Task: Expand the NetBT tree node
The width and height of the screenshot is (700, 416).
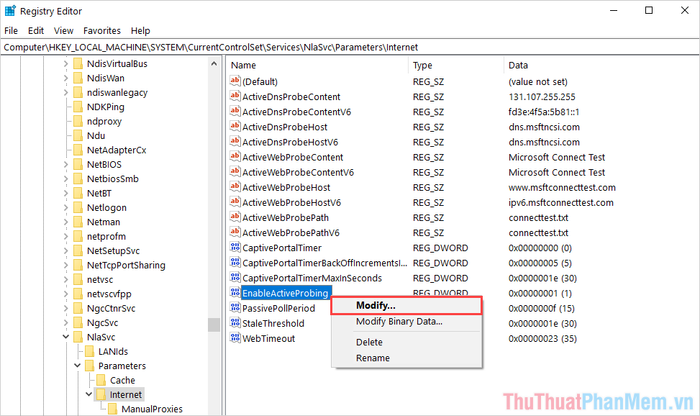Action: (66, 193)
